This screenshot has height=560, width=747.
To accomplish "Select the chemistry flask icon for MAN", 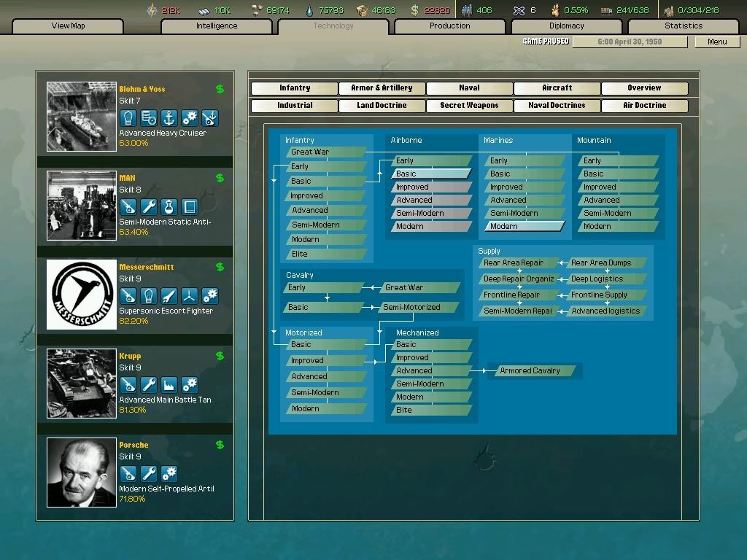I will click(169, 206).
